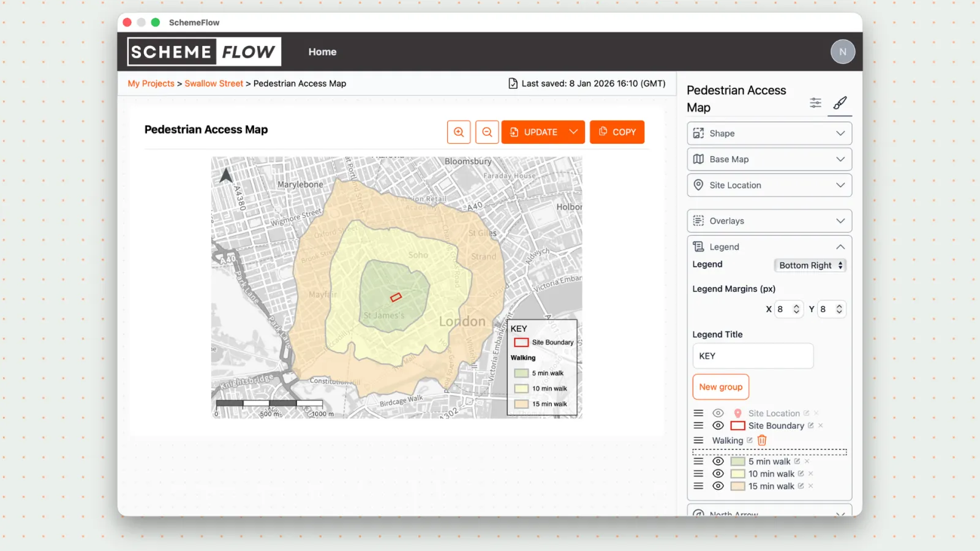
Task: Open the Bottom Right legend position dropdown
Action: point(810,265)
